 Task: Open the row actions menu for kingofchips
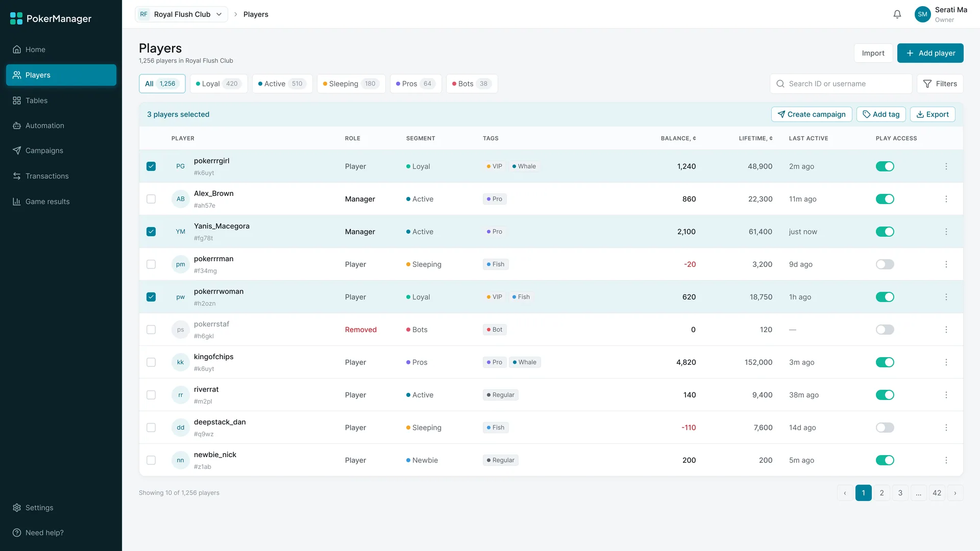click(946, 362)
